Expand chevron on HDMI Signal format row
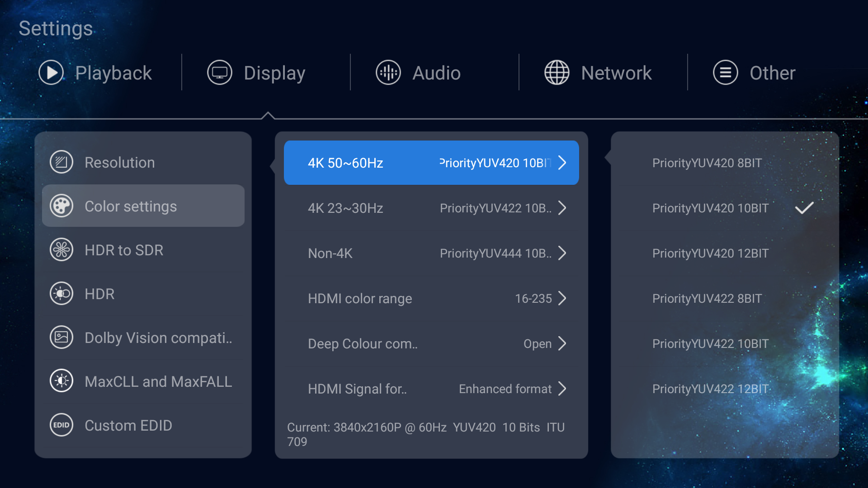 coord(562,389)
